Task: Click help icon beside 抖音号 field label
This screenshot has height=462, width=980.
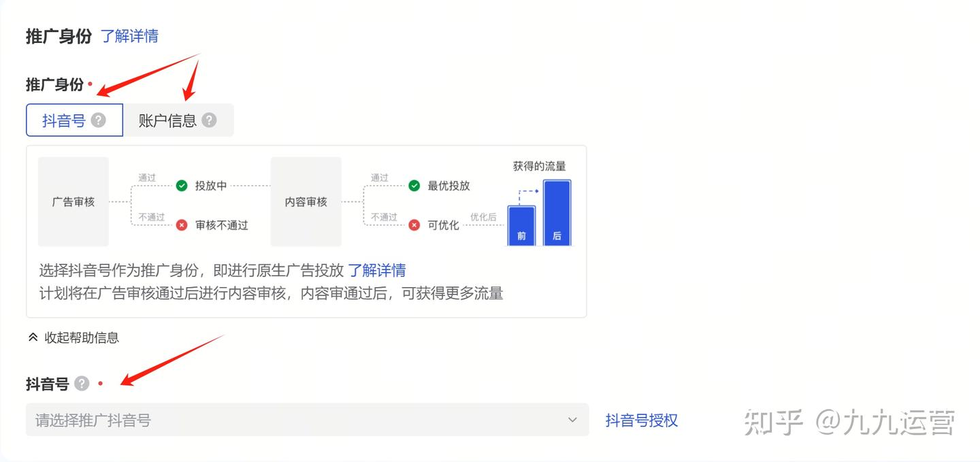Action: click(82, 384)
